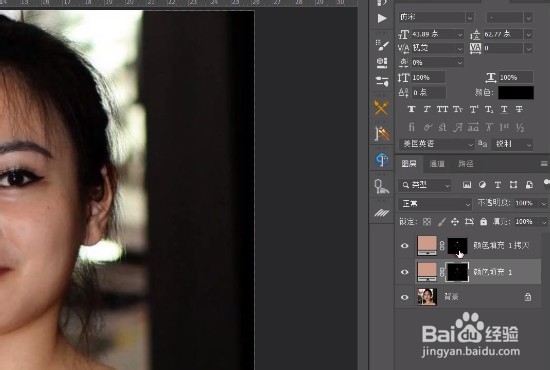Click the Background layer padlock icon
Image resolution: width=550 pixels, height=370 pixels.
(528, 297)
